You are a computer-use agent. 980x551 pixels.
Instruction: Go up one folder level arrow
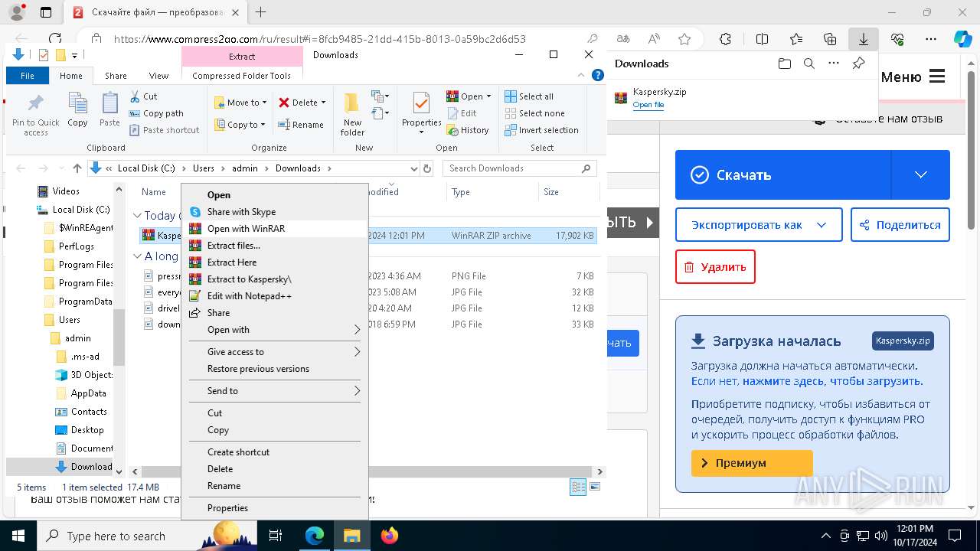coord(77,168)
